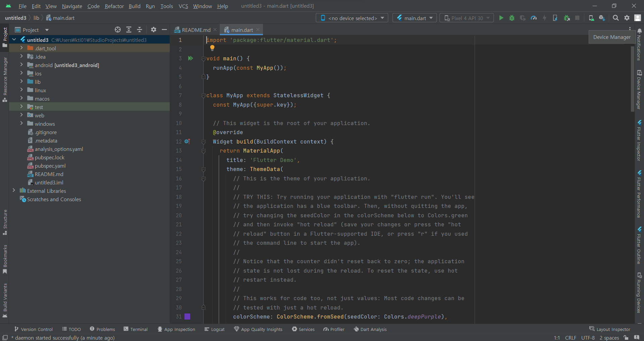This screenshot has width=644, height=341.
Task: Open Flutter performance profiler gauge icon
Action: [534, 18]
